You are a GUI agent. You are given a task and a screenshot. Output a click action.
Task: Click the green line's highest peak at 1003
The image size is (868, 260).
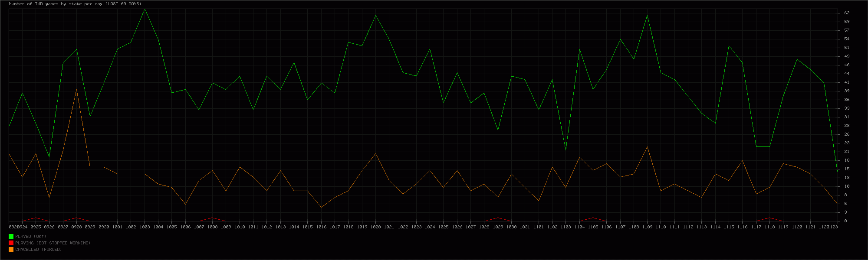[x=145, y=9]
